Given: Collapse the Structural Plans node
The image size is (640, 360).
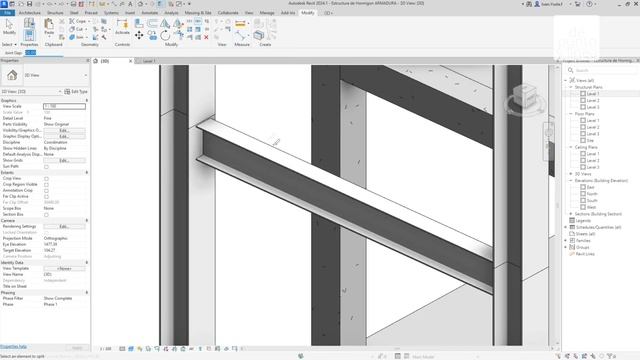Looking at the screenshot, I should (x=571, y=87).
